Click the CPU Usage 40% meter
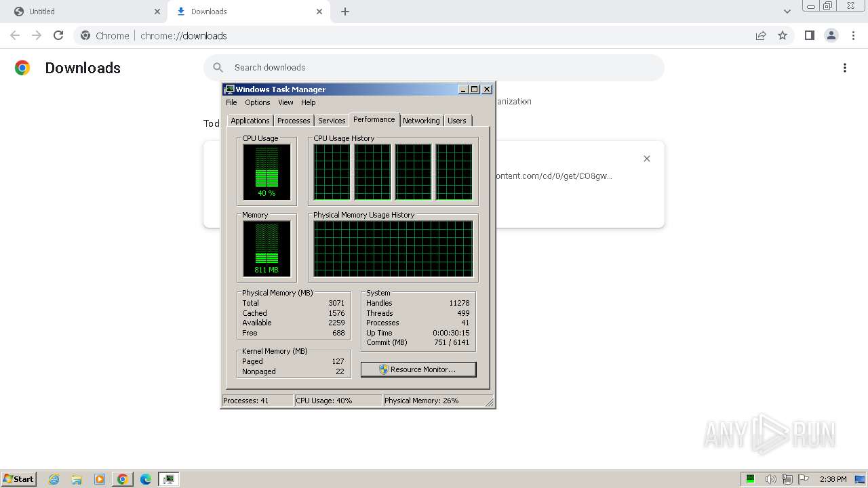This screenshot has height=488, width=868. click(267, 171)
